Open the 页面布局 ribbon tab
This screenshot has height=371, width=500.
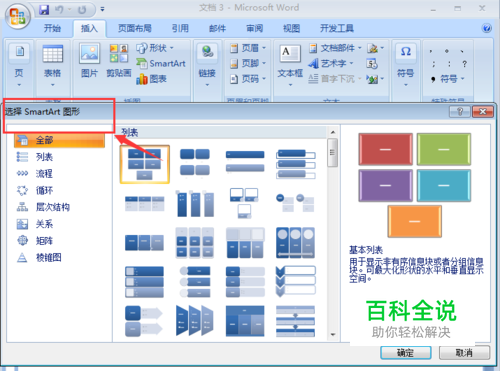tap(135, 28)
